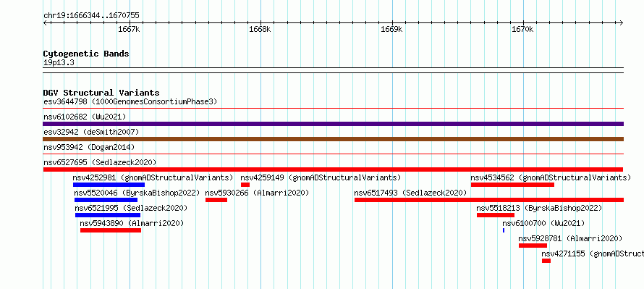Viewport: 644px width, 289px height.
Task: Open the nsv6517493 (Sedlazeck2020) label
Action: (411, 193)
